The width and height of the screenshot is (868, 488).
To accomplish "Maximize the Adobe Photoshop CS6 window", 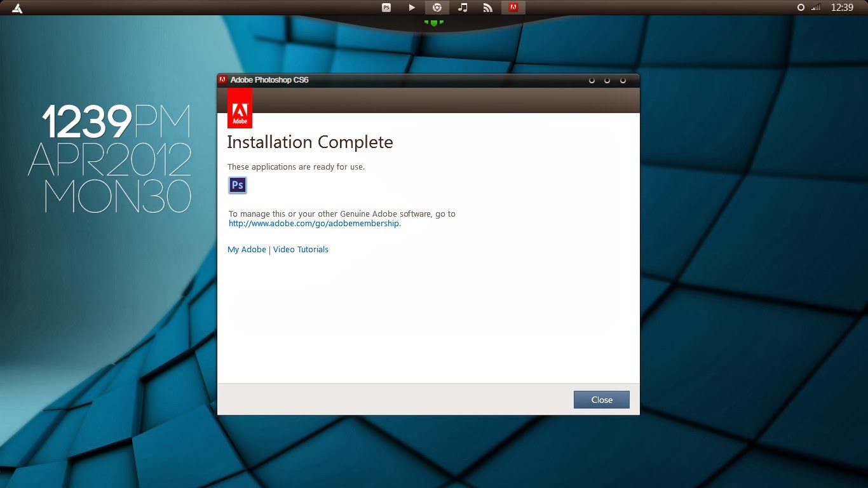I will pos(607,81).
